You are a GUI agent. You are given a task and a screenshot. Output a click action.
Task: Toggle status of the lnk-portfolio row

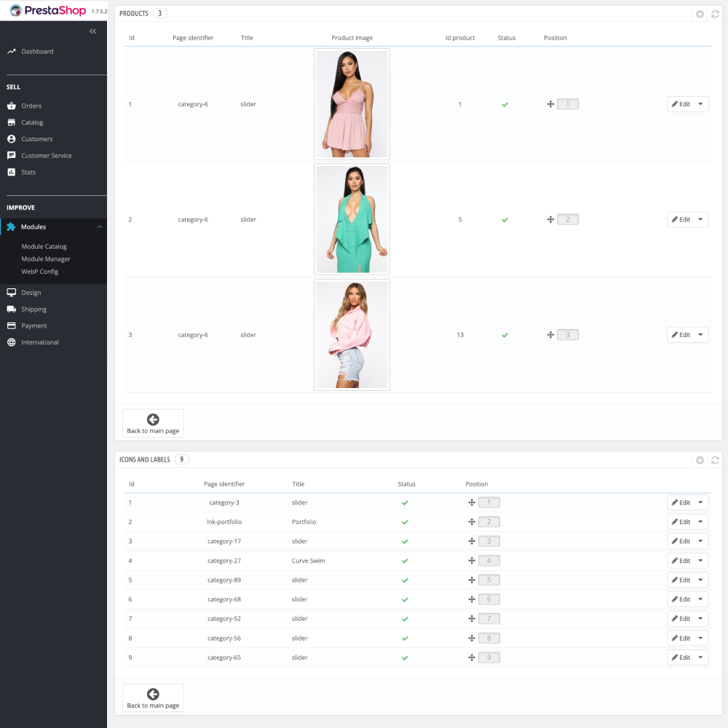coord(405,522)
